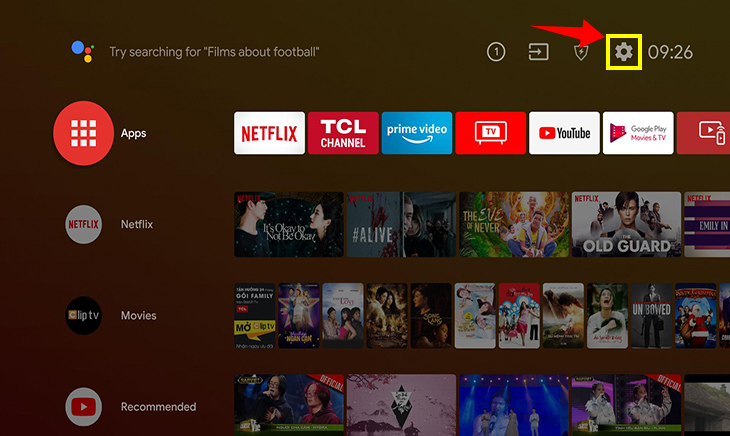Select the Netflix row label
Image resolution: width=730 pixels, height=436 pixels.
pos(137,224)
